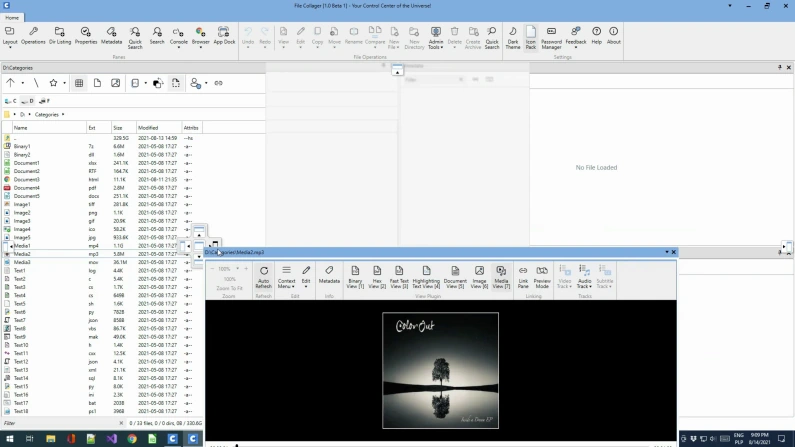Go up to parent directory

pyautogui.click(x=10, y=83)
